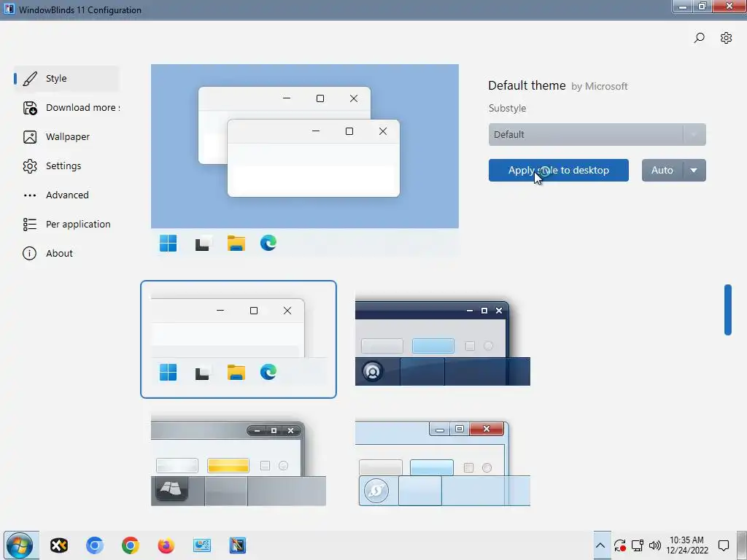Click the Default theme title text
Viewport: 747px width, 560px height.
click(x=527, y=86)
